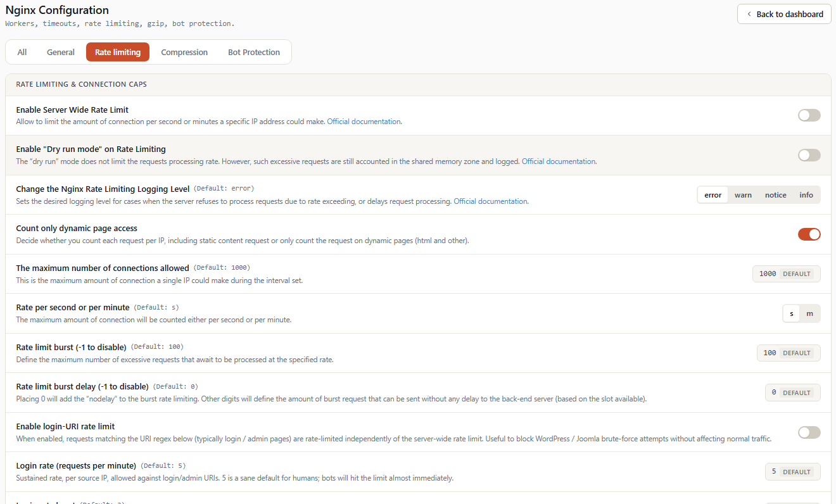Open the All settings tab
The width and height of the screenshot is (836, 504).
point(22,52)
